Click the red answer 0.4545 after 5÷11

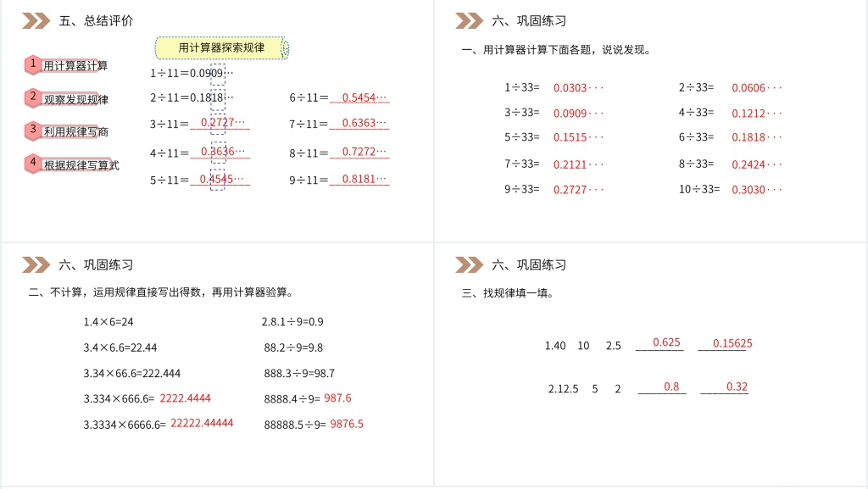[x=221, y=179]
